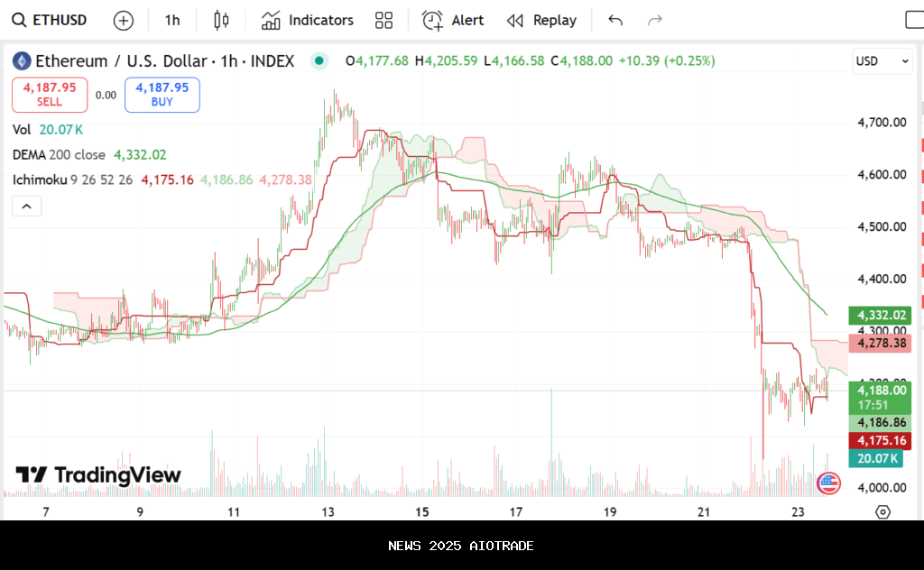The width and height of the screenshot is (924, 570).
Task: Toggle bar Replay mode
Action: (541, 20)
